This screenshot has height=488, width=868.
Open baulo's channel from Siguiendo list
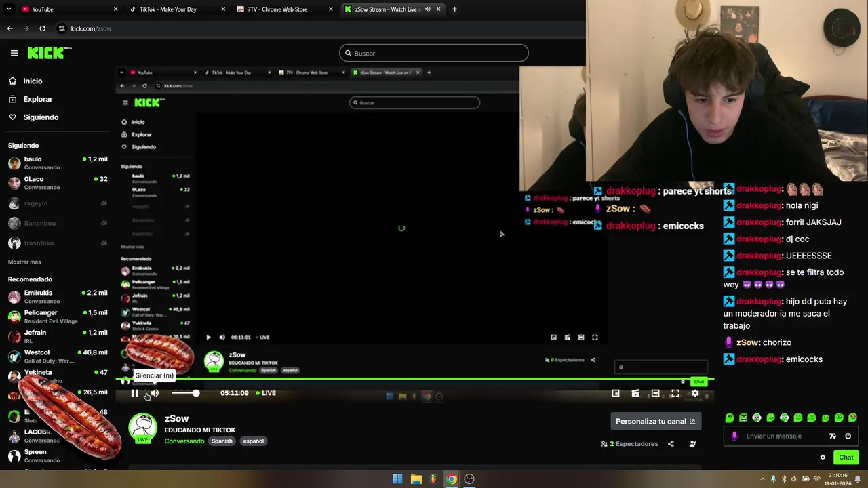[x=58, y=163]
